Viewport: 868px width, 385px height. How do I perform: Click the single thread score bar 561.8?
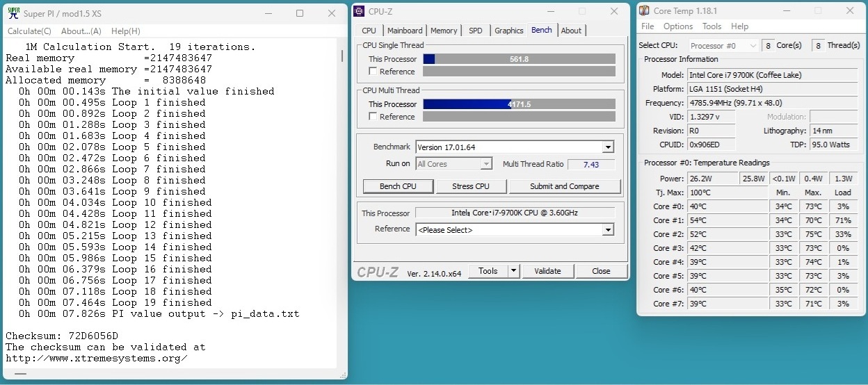coord(519,59)
